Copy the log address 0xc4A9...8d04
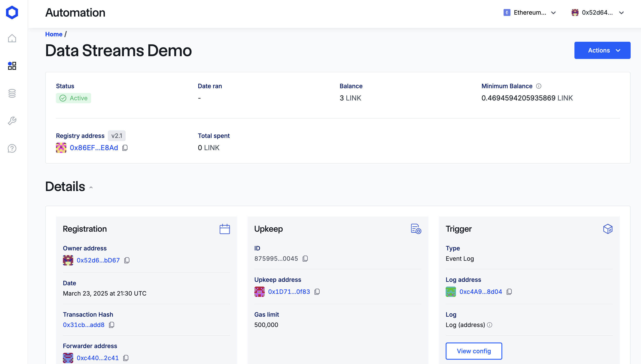Screen dimensions: 641x364 coord(509,292)
